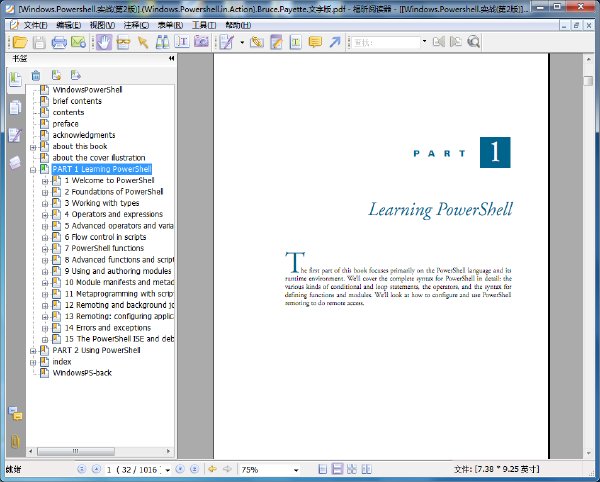Open the '6 Flow control in scripts' bookmark
The image size is (600, 482).
pos(105,238)
